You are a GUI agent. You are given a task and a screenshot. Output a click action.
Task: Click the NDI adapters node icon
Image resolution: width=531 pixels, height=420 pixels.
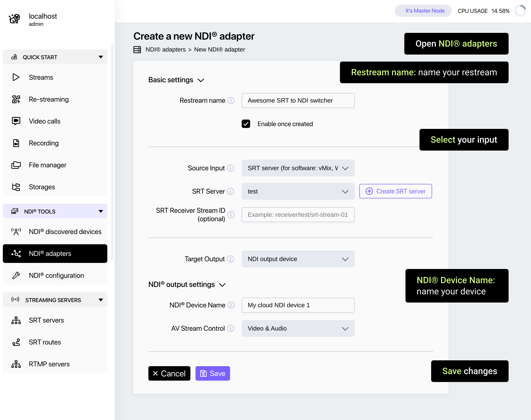point(16,254)
